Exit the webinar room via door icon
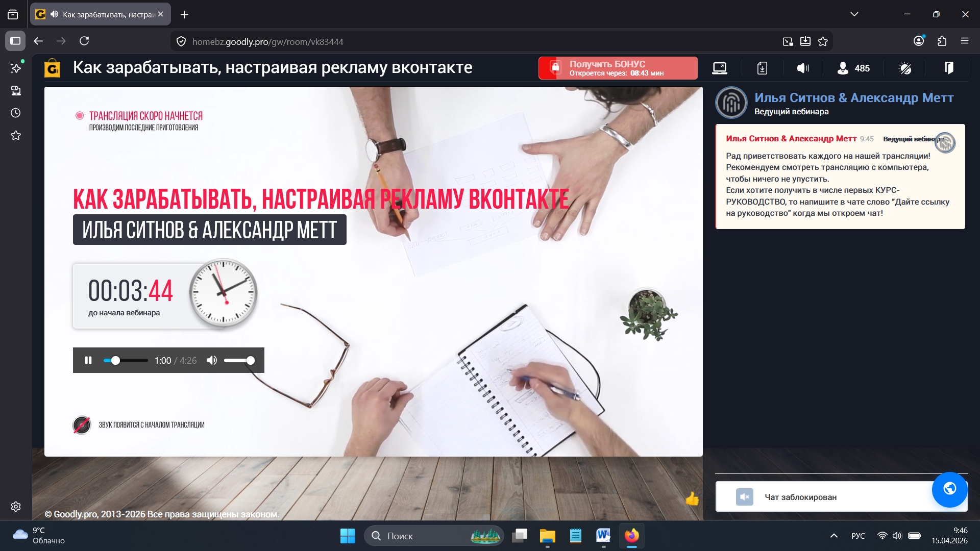980x551 pixels. pos(949,68)
